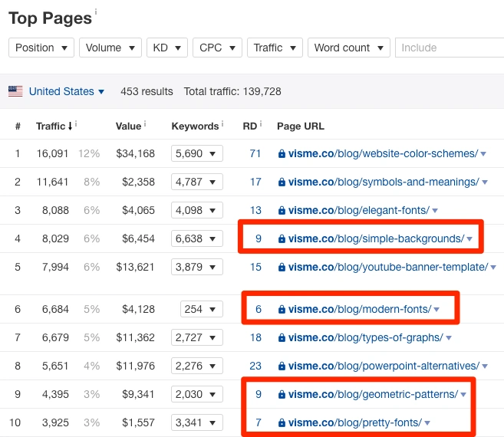
Task: Open the Word count filter dropdown
Action: 349,48
